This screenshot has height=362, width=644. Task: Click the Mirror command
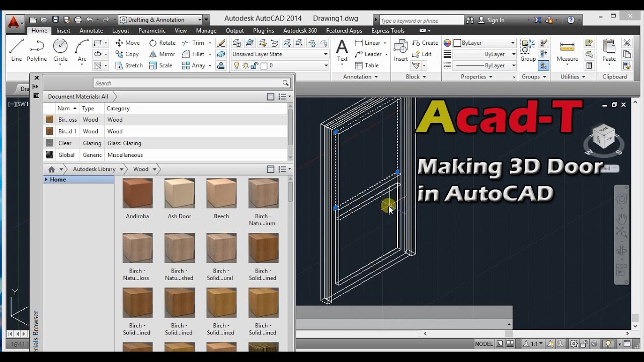coord(162,54)
